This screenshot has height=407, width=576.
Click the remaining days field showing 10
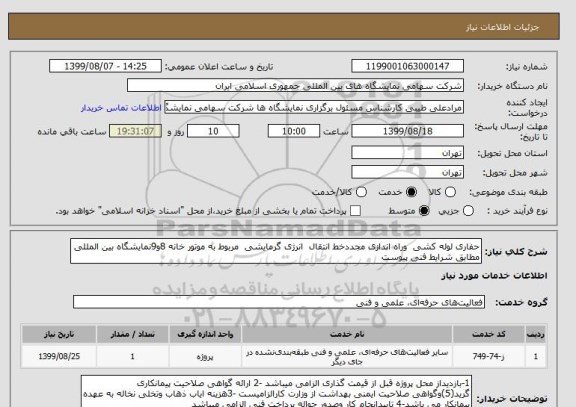[213, 131]
